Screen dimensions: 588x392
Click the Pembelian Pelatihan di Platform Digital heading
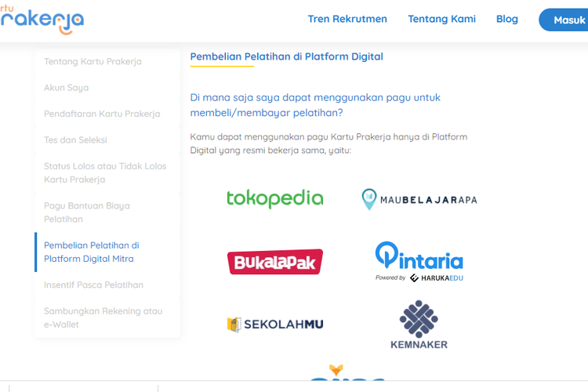pyautogui.click(x=286, y=56)
